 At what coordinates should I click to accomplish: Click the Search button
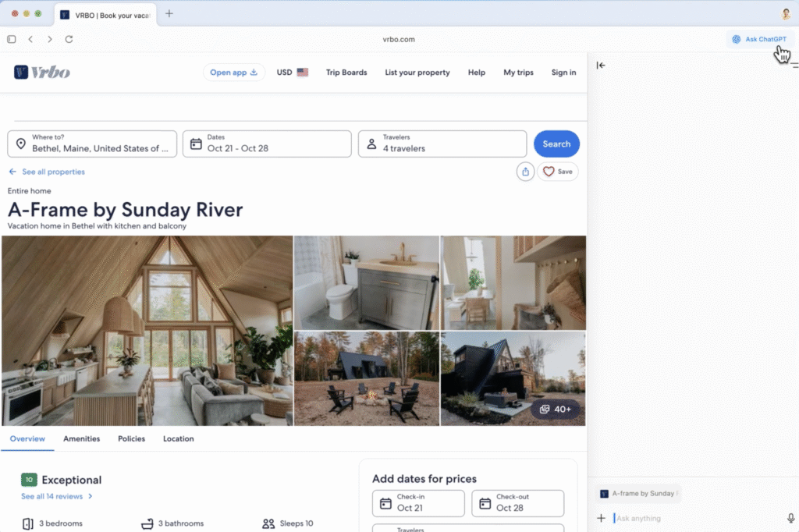(x=556, y=144)
